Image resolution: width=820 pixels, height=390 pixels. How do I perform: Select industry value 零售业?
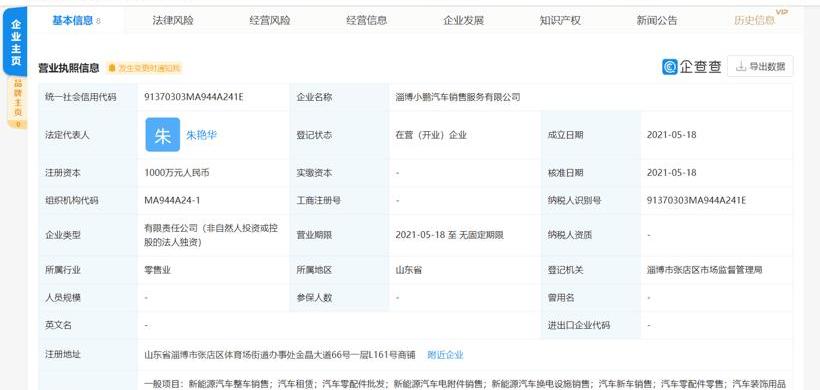click(158, 270)
